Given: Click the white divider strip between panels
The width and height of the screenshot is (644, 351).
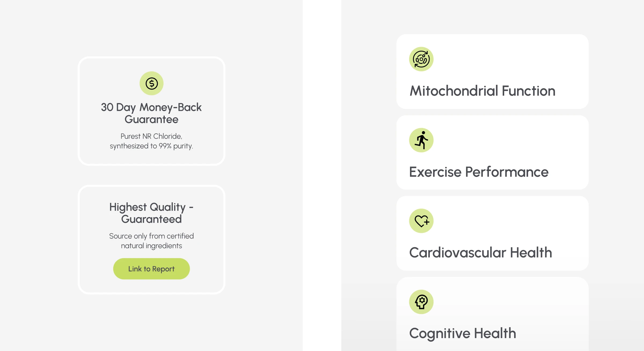Looking at the screenshot, I should click(x=322, y=175).
